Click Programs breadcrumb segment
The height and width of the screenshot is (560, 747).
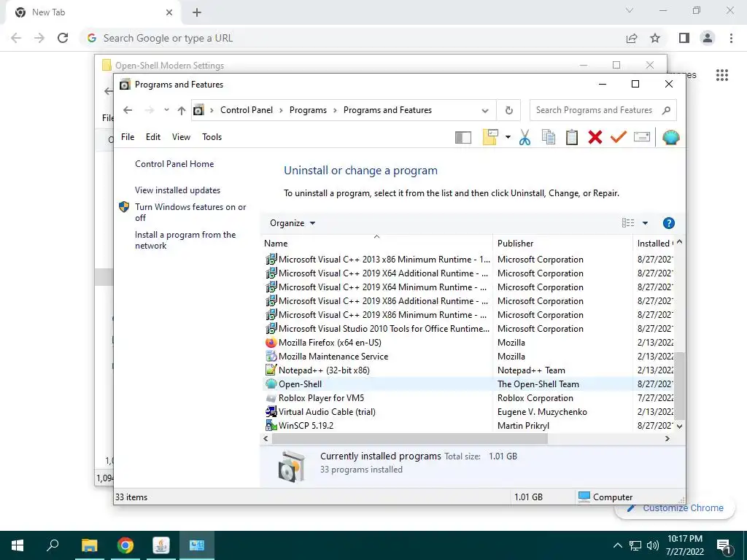[x=308, y=110]
